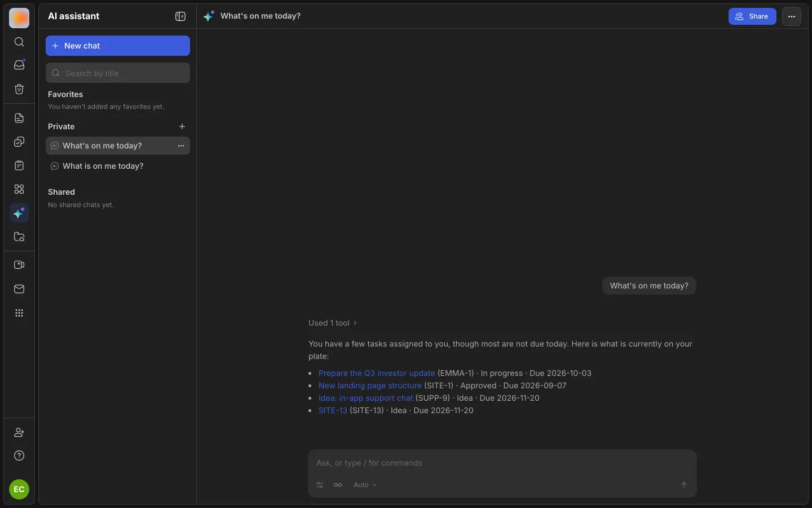Open the trash bin icon in left rail

click(19, 89)
